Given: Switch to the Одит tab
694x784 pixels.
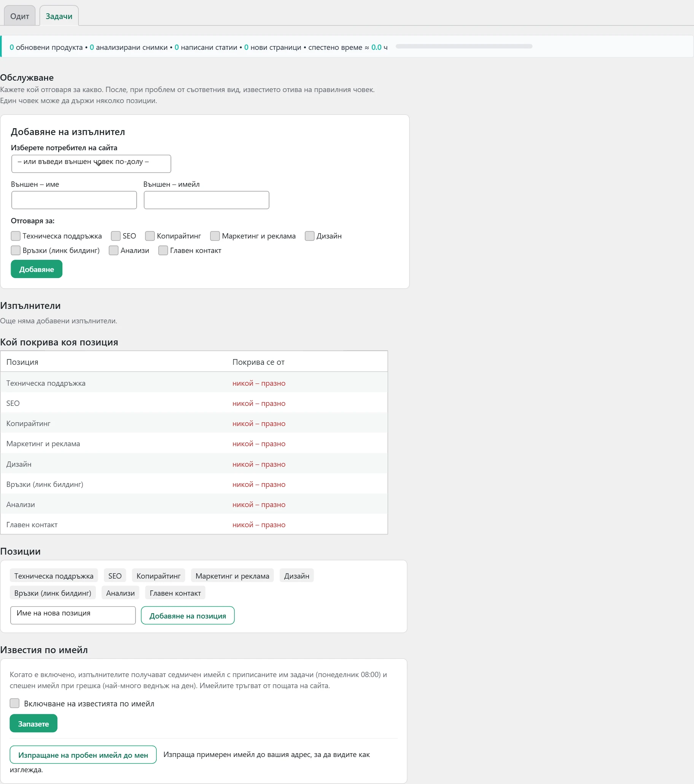Looking at the screenshot, I should (19, 16).
